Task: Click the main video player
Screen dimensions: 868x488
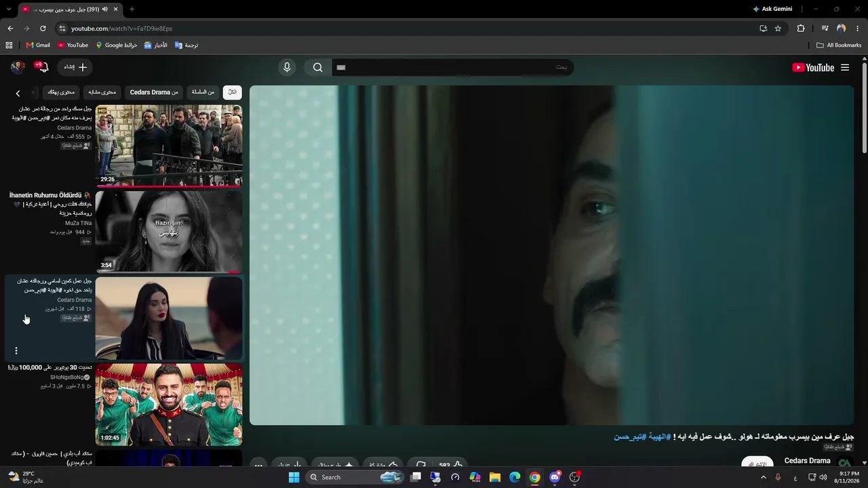Action: (551, 255)
